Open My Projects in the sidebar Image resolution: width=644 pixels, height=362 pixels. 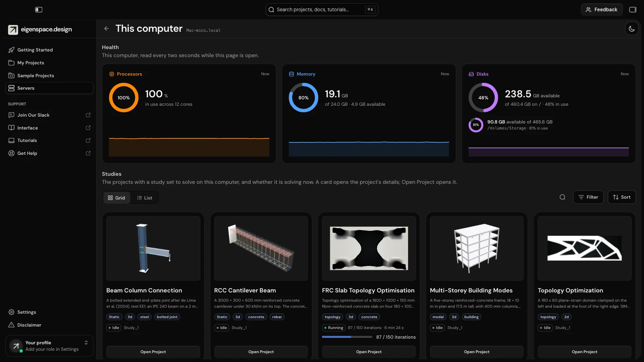tap(49, 63)
